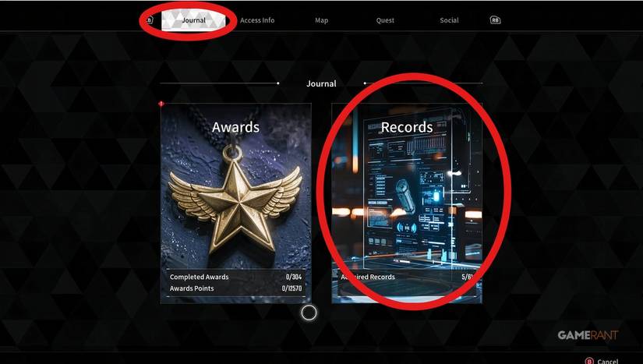
Task: Click the red notification marker on Awards
Action: (x=161, y=104)
